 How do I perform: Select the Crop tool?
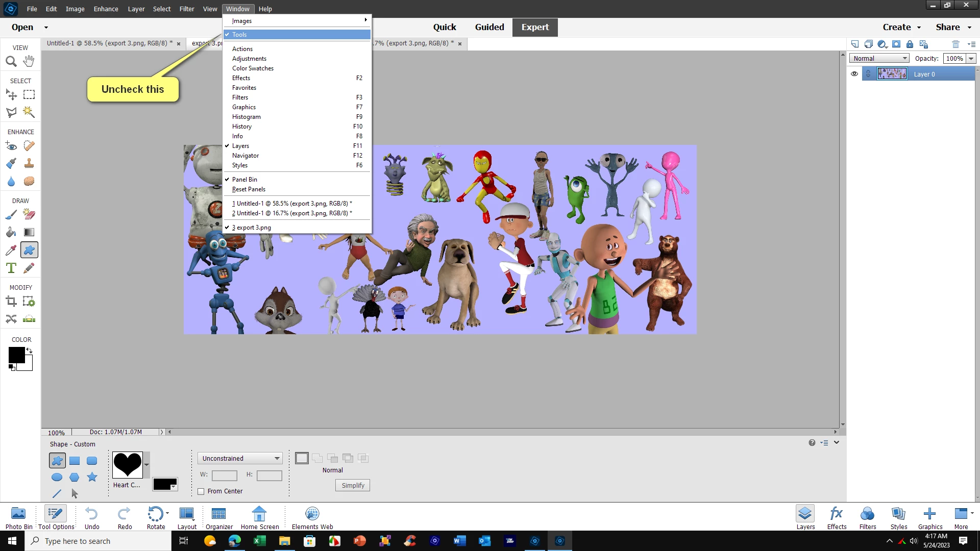pyautogui.click(x=11, y=302)
